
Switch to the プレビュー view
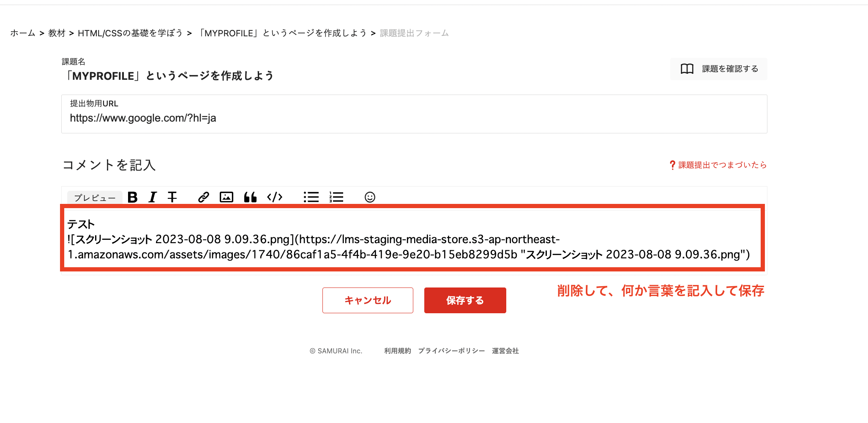(94, 197)
